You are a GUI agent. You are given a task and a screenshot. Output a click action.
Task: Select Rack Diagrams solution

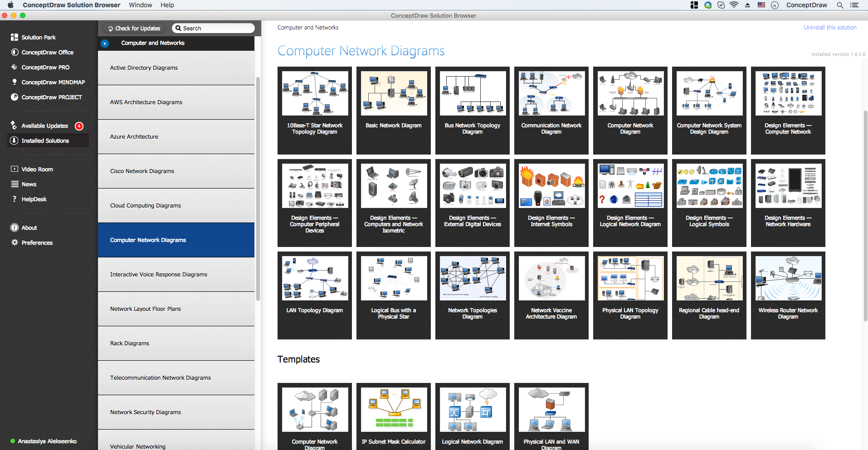[176, 344]
